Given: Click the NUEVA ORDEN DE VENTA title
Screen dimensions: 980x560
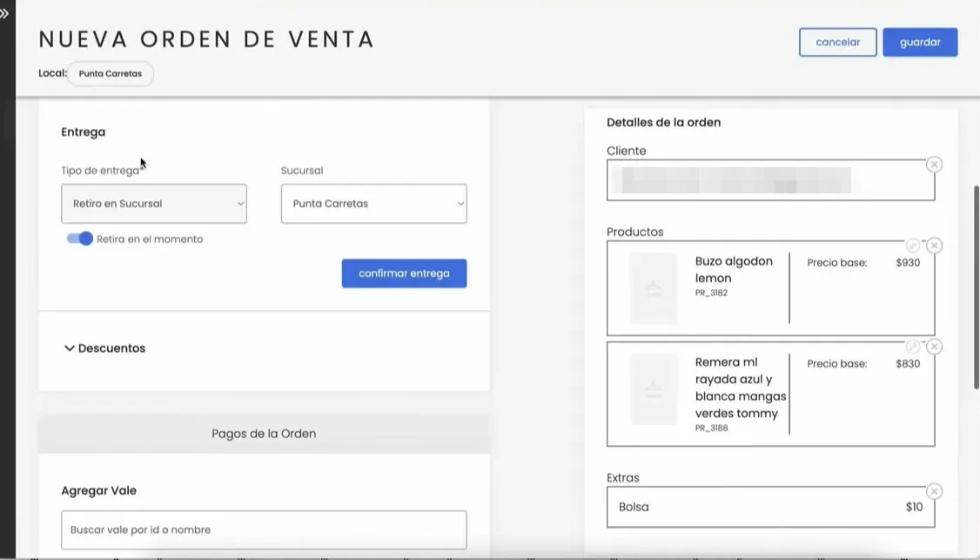Looking at the screenshot, I should [x=206, y=39].
